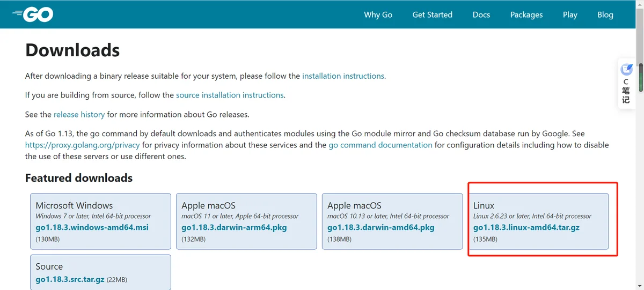Click the 'macOS 11 or later' description text
This screenshot has width=644, height=290.
click(240, 216)
